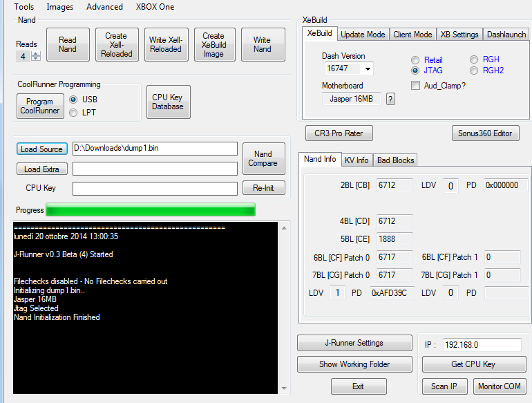Click the Exit button
This screenshot has height=403, width=532.
359,386
